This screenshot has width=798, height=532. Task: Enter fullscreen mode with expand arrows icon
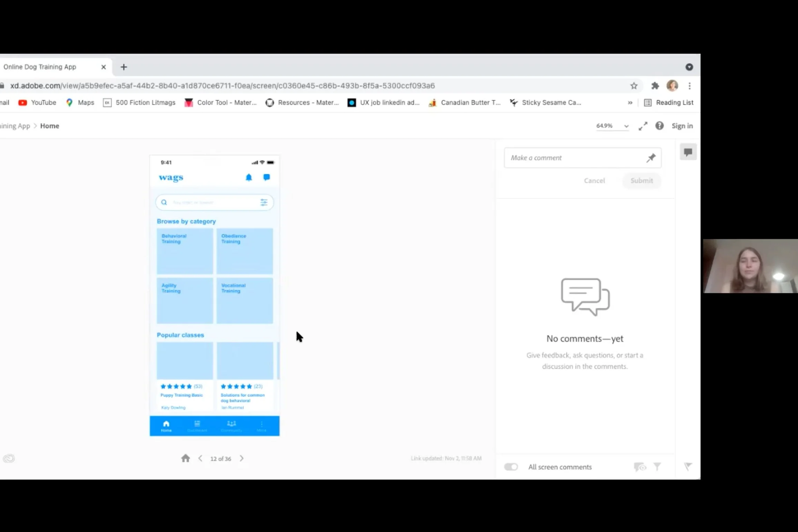click(643, 126)
